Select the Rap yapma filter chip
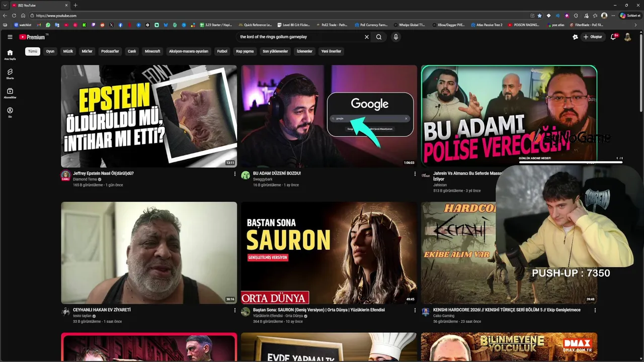The height and width of the screenshot is (362, 644). 245,51
